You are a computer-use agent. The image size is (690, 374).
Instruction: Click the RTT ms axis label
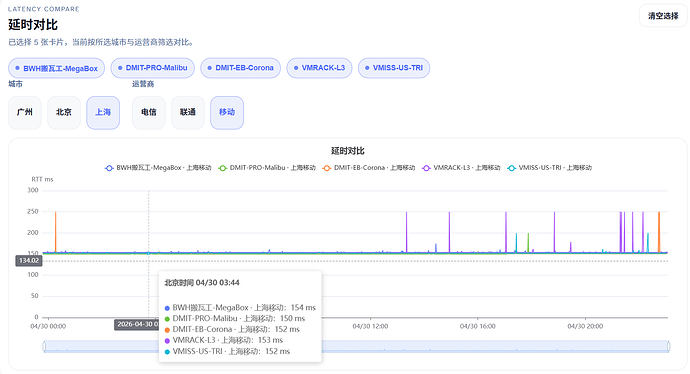pyautogui.click(x=42, y=180)
